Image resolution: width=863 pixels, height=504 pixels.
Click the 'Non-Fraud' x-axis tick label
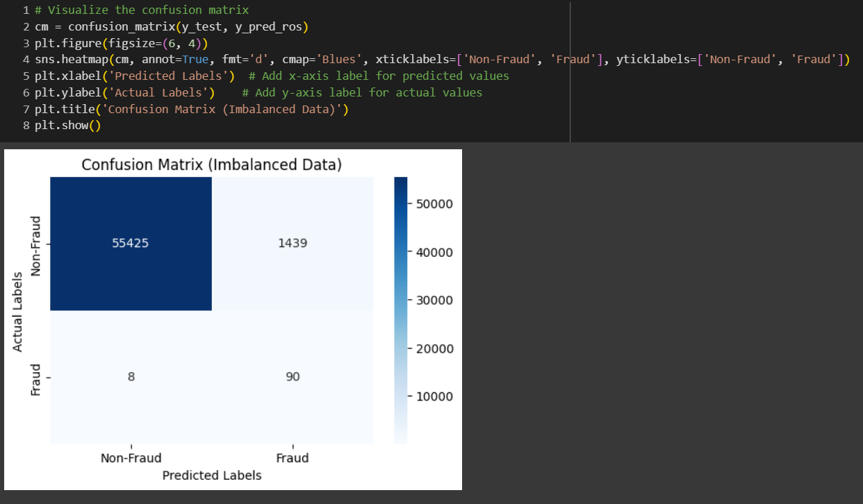pos(131,458)
